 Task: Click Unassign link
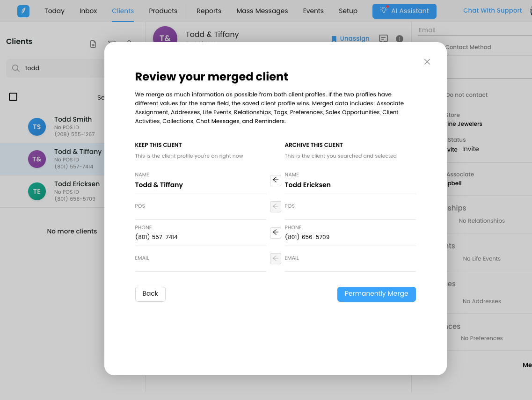(355, 39)
